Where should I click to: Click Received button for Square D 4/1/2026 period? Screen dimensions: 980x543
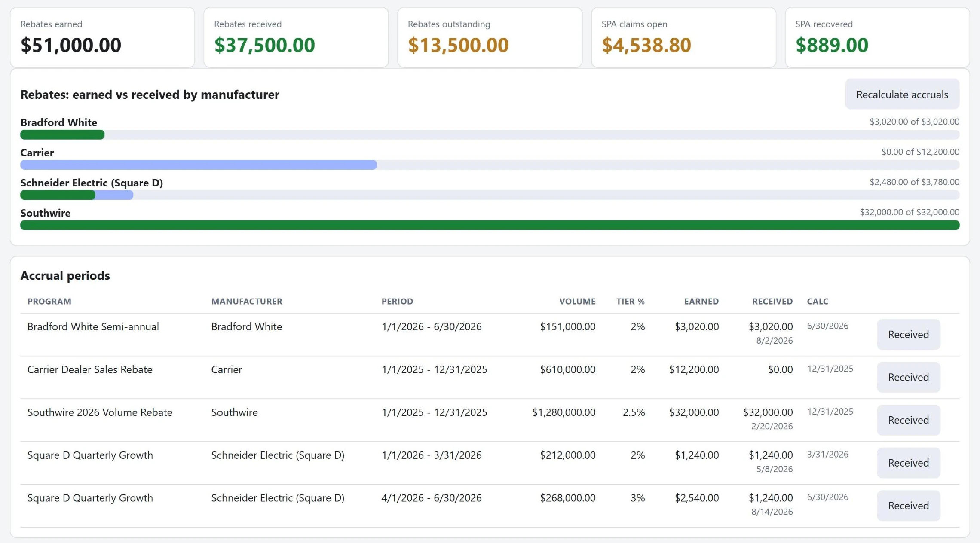pyautogui.click(x=908, y=506)
